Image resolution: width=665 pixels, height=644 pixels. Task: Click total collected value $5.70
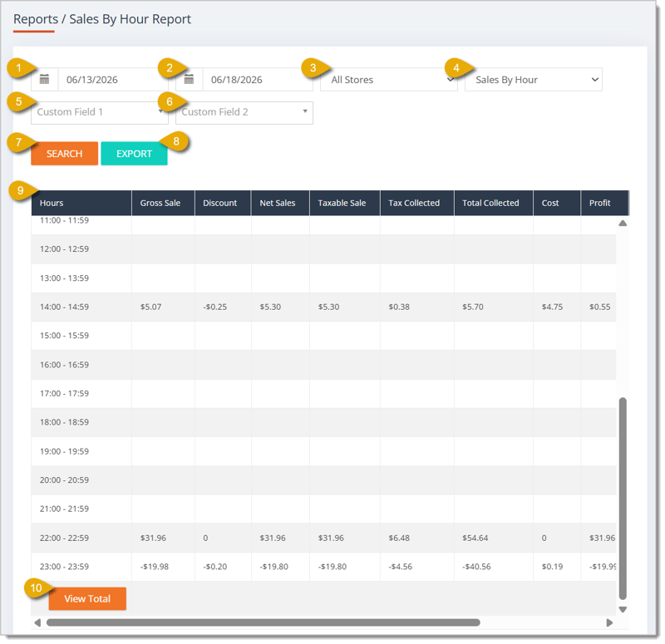[473, 307]
